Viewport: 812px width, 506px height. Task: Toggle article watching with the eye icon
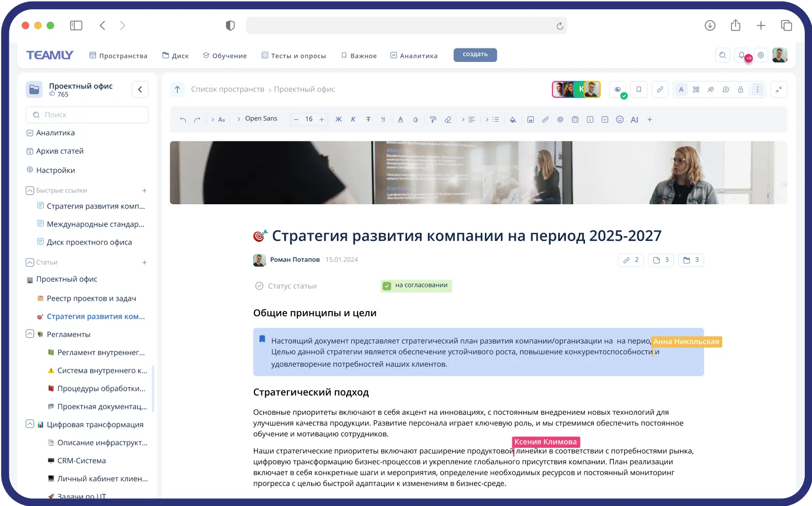click(x=618, y=90)
